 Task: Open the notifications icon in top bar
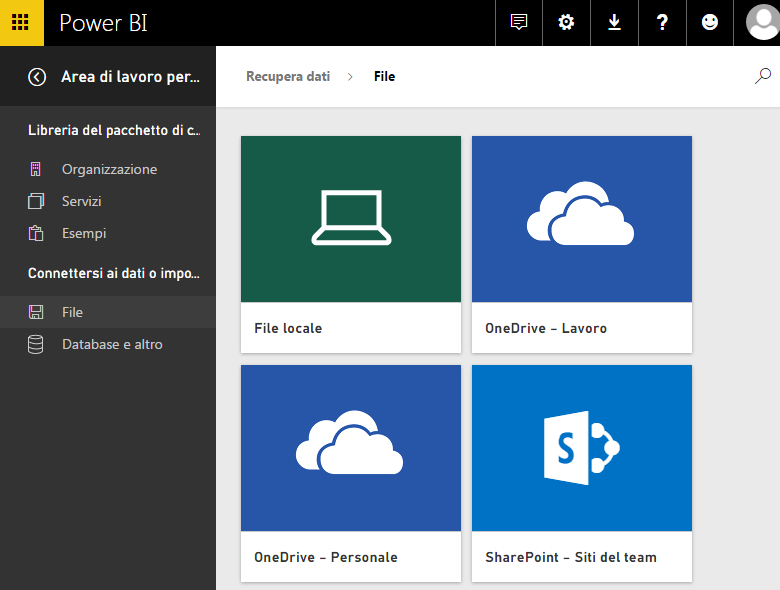click(519, 22)
